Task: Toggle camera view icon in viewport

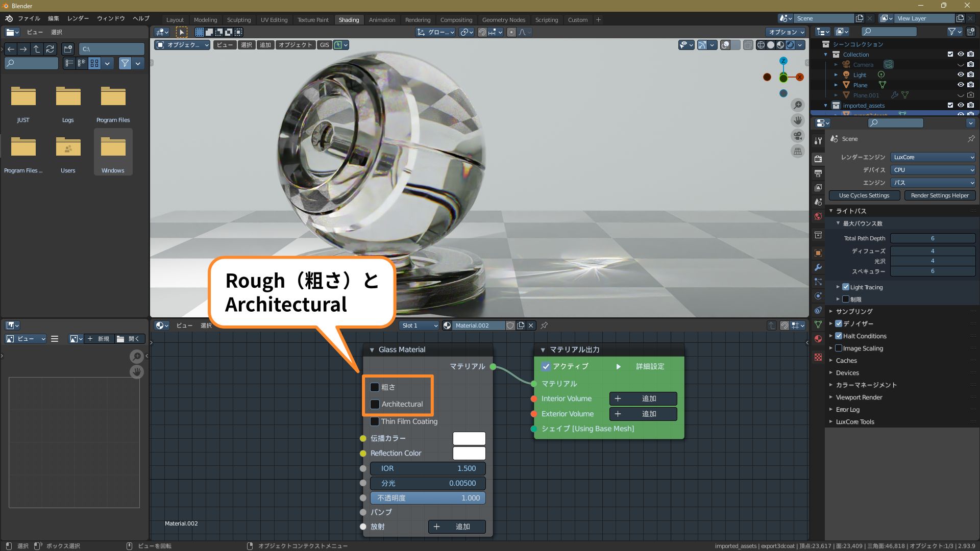Action: [x=797, y=136]
